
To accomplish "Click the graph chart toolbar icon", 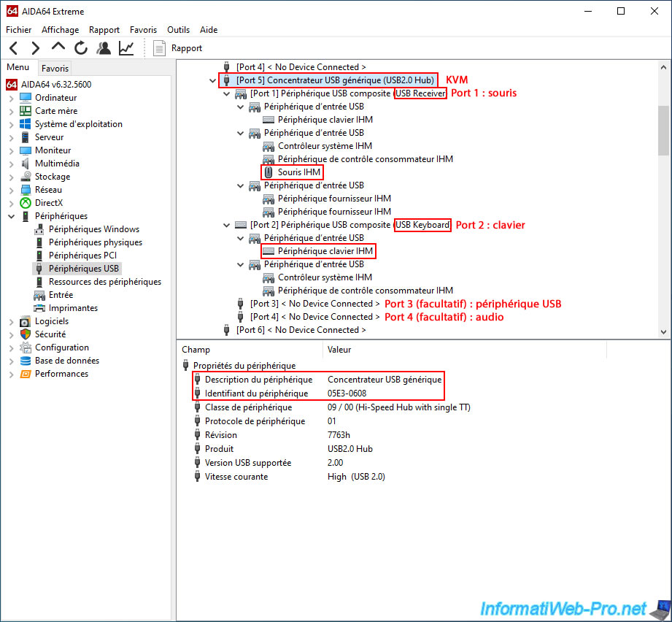I will point(126,48).
